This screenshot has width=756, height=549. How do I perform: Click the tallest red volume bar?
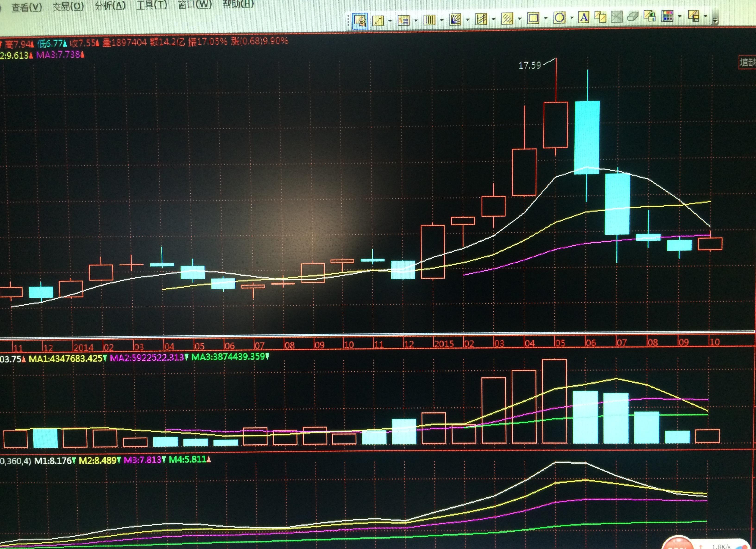point(554,401)
